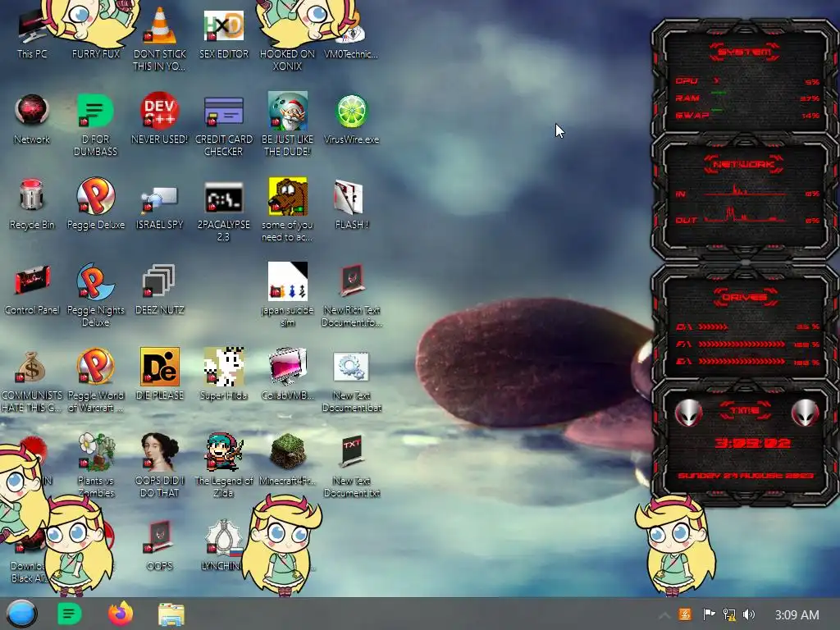Click the right alien head in TIME gadget
The image size is (840, 630).
pyautogui.click(x=805, y=412)
